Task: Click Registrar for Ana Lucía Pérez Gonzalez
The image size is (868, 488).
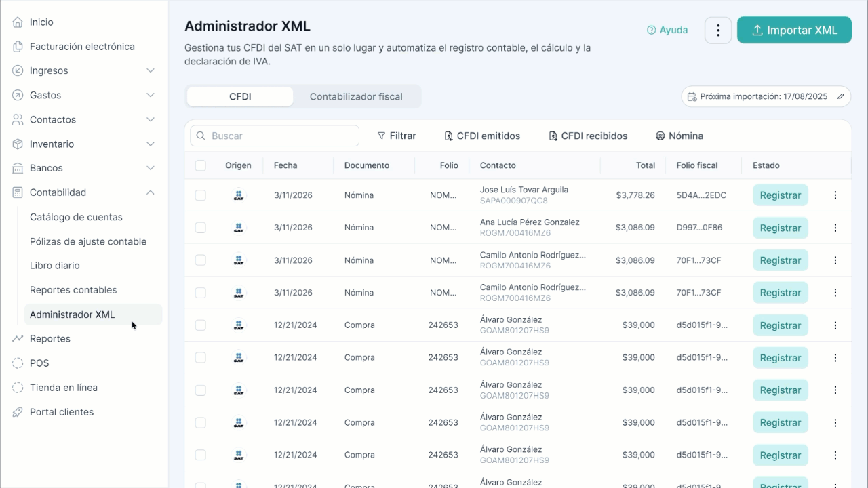Action: [x=781, y=228]
